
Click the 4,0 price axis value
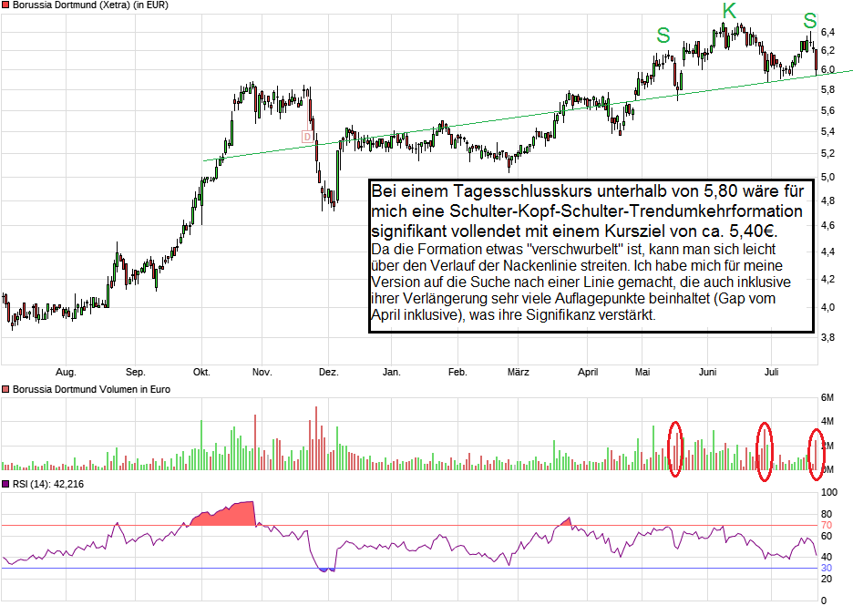828,307
